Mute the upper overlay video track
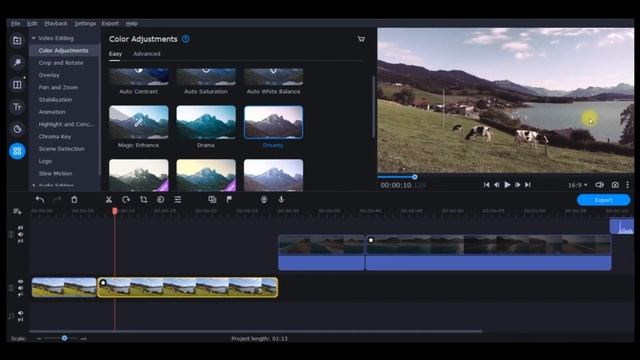Viewport: 640px width, 360px height. (x=20, y=234)
